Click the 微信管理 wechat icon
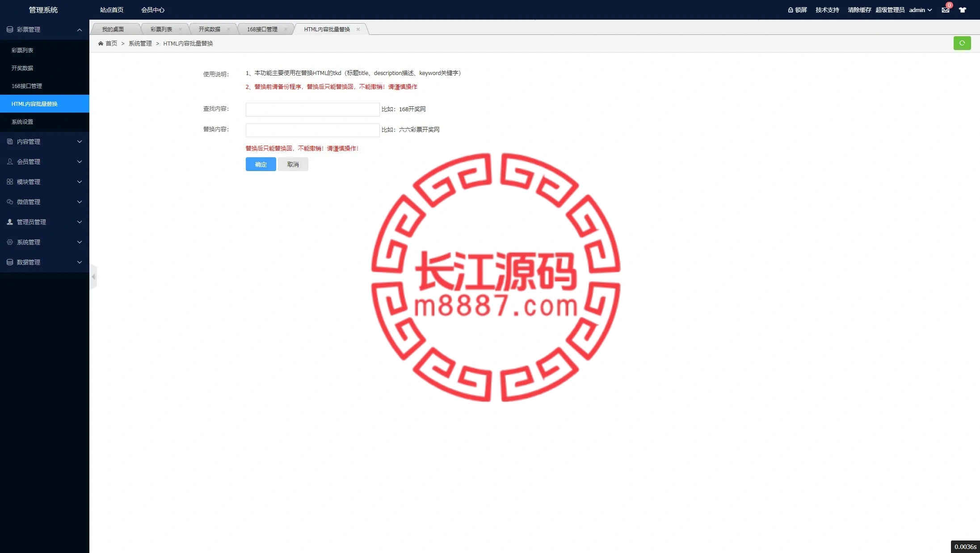This screenshot has height=553, width=980. tap(10, 202)
